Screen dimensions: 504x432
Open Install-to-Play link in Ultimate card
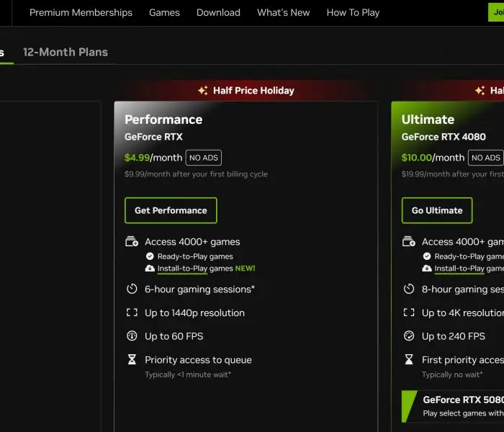[x=459, y=269]
